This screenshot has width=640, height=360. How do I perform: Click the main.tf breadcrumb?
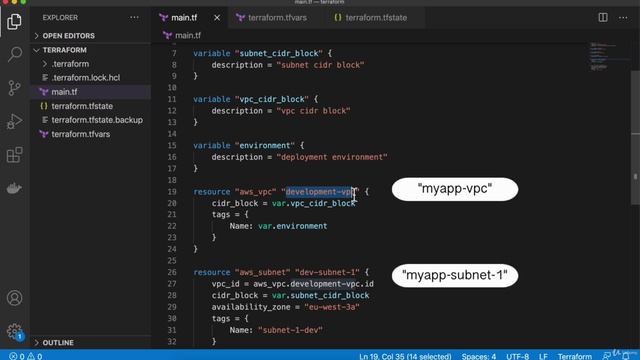[188, 36]
